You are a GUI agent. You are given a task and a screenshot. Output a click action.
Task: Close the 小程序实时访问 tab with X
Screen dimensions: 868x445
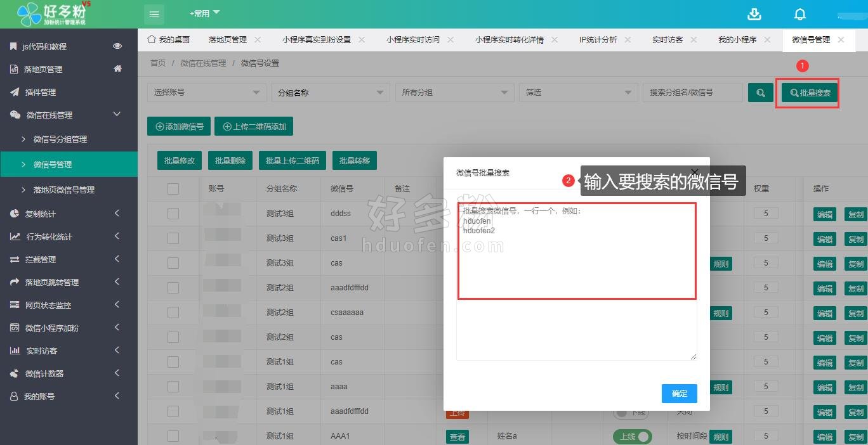pos(450,39)
